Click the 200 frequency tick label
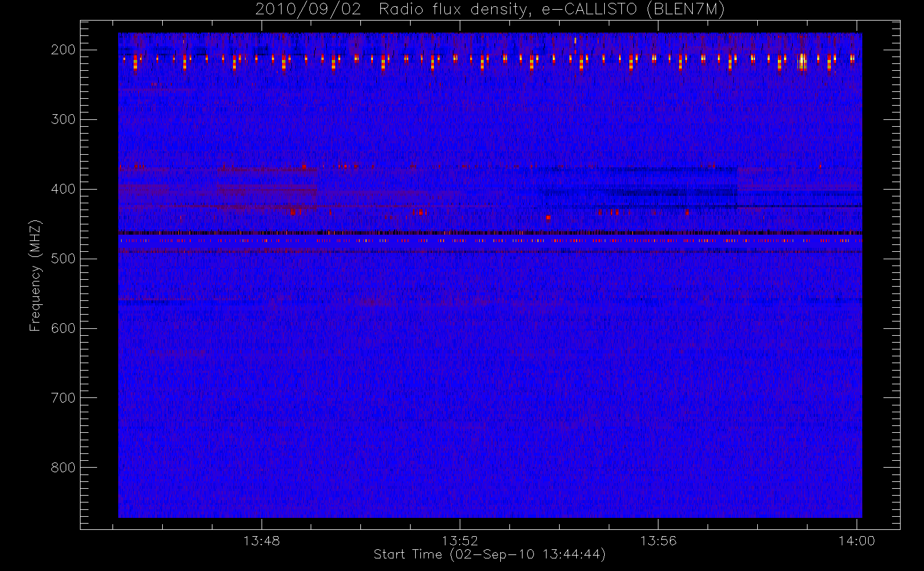The image size is (924, 571). (63, 50)
